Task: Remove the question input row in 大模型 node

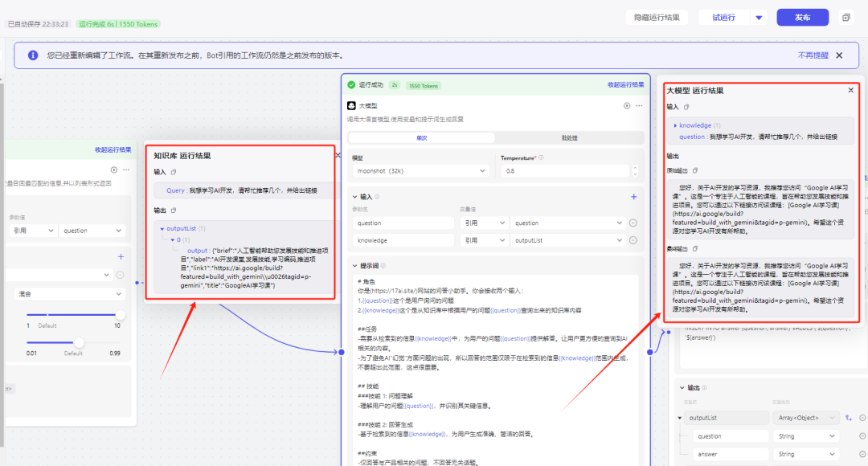Action: pos(633,223)
